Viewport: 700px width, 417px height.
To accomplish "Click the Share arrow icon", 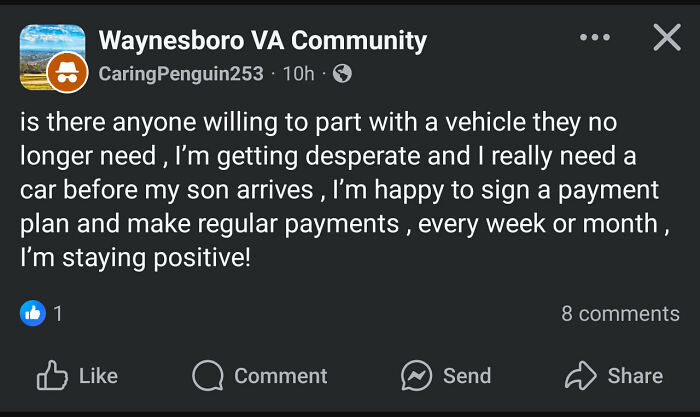I will tap(580, 375).
